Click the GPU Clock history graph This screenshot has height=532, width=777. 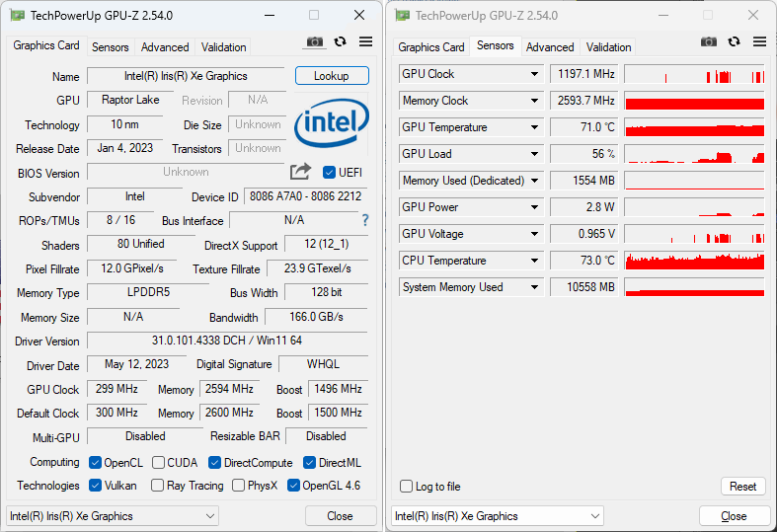(694, 74)
